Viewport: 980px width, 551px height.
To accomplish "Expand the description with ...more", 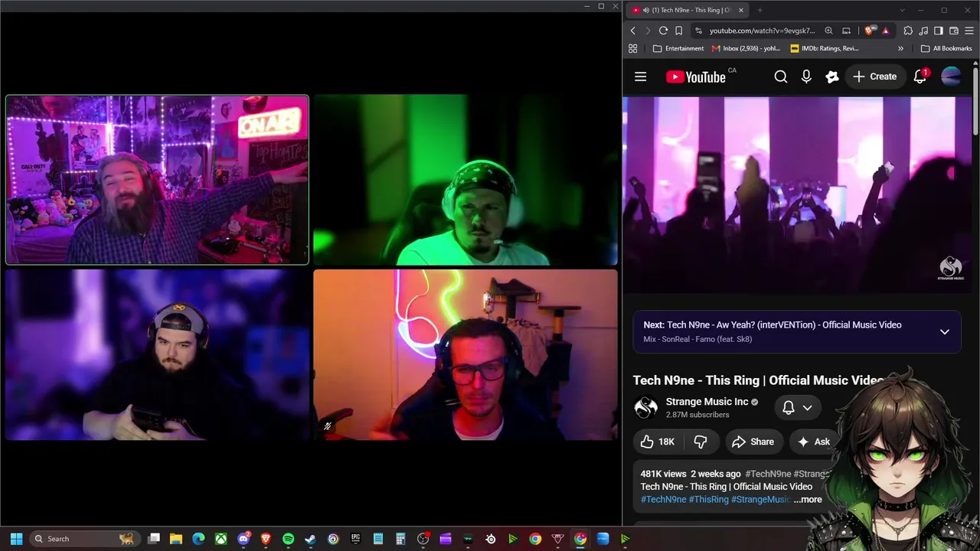I will [808, 500].
